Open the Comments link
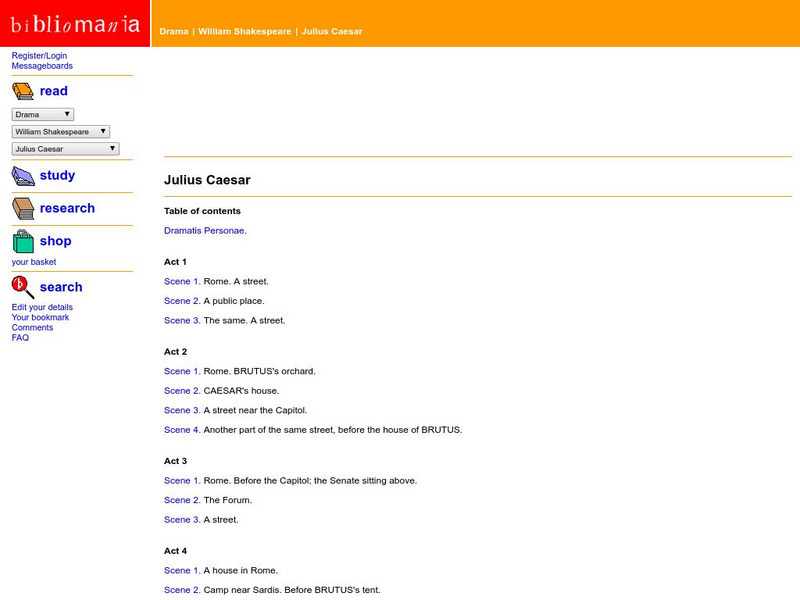The height and width of the screenshot is (600, 800). tap(32, 328)
